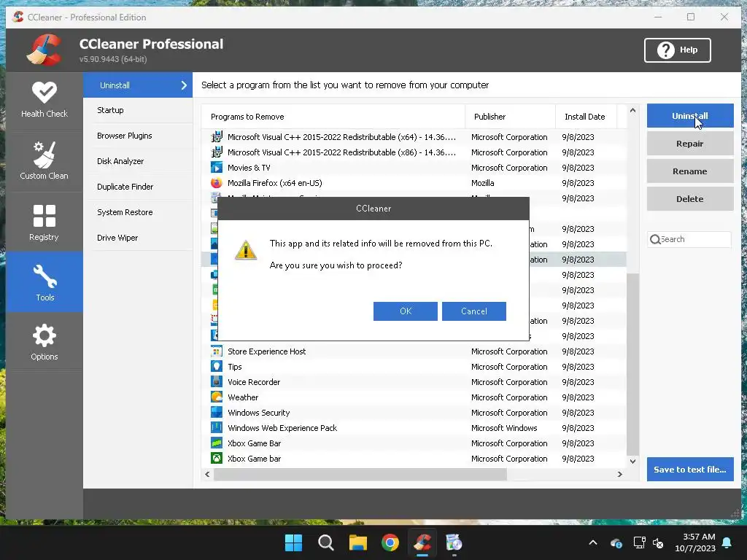The width and height of the screenshot is (747, 560).
Task: Show hidden system tray icons
Action: [x=593, y=542]
